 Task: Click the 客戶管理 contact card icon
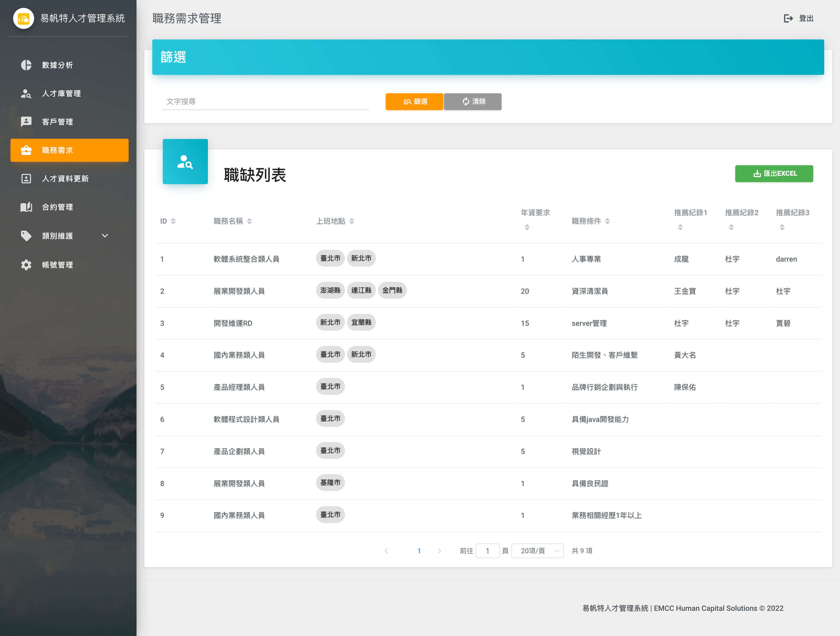click(x=26, y=122)
